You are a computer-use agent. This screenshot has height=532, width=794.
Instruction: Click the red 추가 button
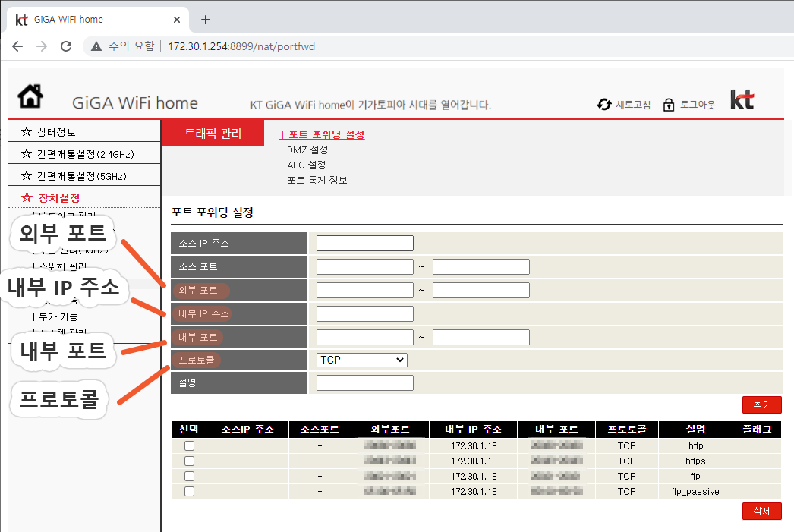click(762, 405)
